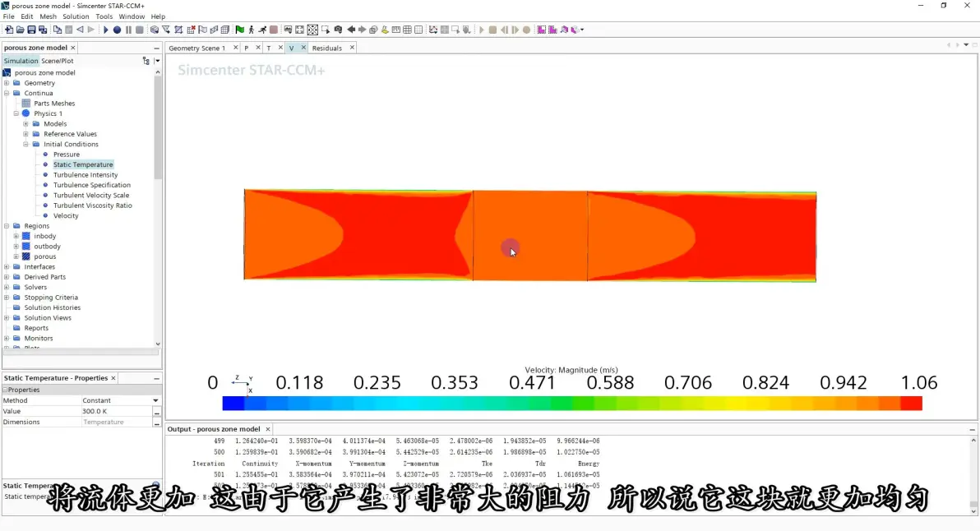Click the Save All double-disk toolbar icon
This screenshot has height=531, width=980.
tap(43, 30)
